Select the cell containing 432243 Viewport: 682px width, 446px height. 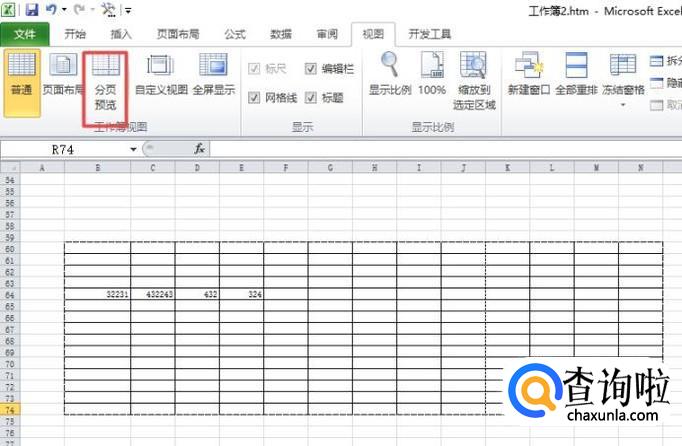153,295
